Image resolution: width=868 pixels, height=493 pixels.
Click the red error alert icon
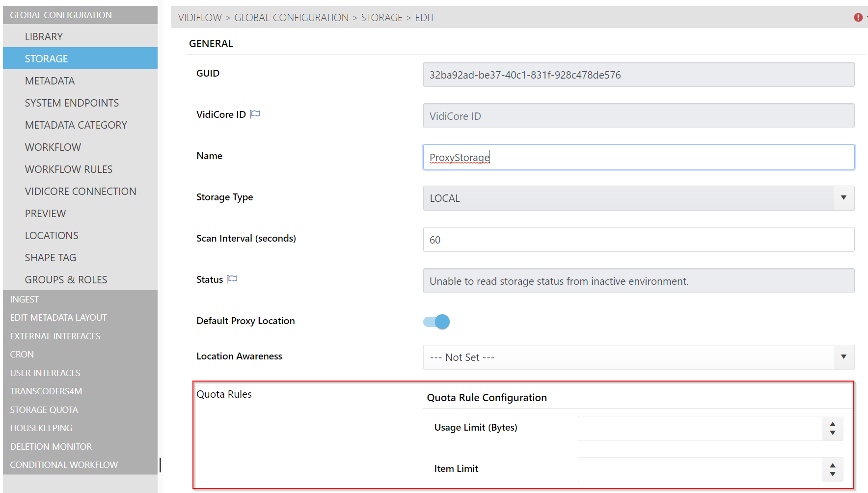coord(858,18)
